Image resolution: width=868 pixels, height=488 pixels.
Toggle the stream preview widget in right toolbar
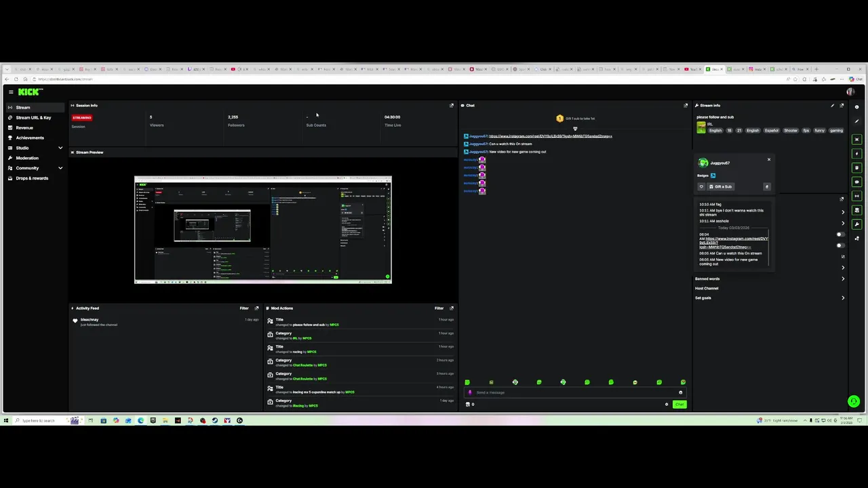coord(856,140)
